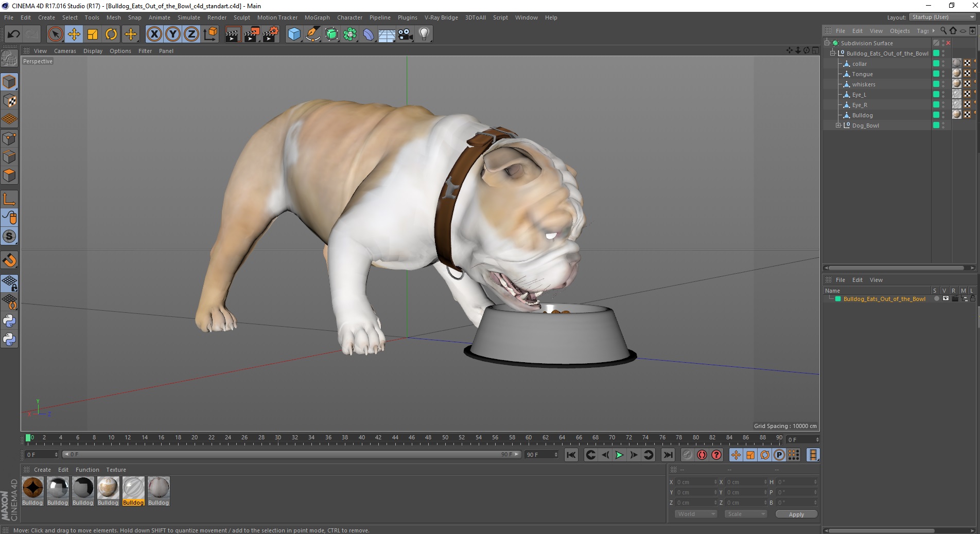Click Render View clapperboard icon
This screenshot has width=980, height=534.
(x=233, y=34)
